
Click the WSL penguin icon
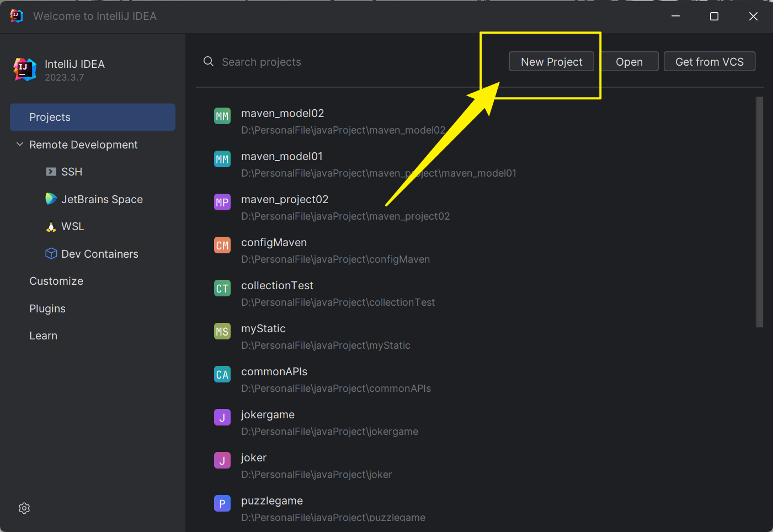51,226
